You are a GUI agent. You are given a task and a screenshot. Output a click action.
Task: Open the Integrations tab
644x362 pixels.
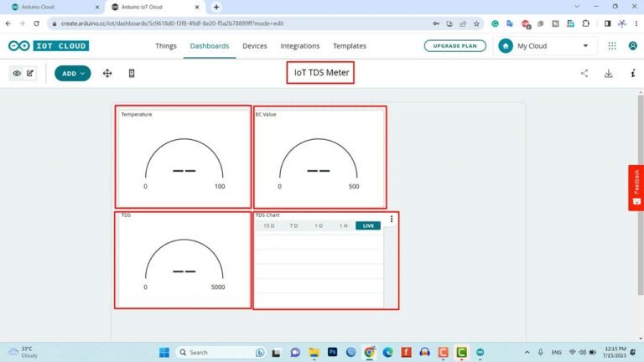pos(299,46)
